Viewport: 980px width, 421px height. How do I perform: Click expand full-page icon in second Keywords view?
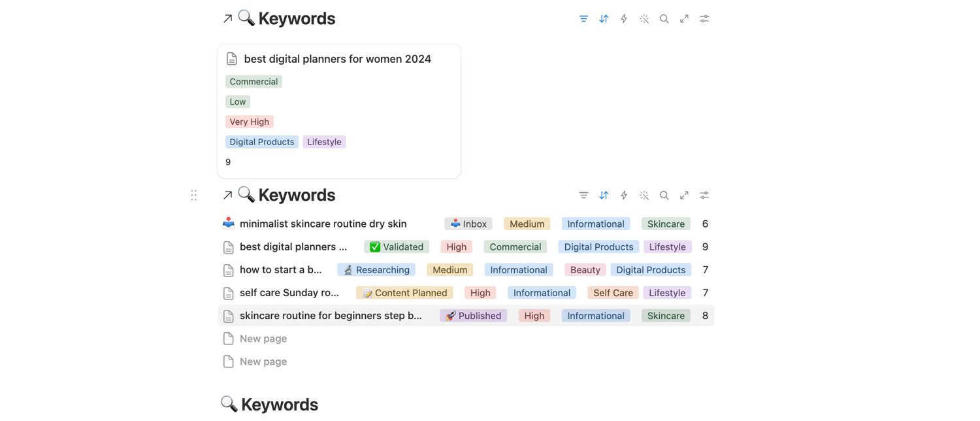[684, 195]
